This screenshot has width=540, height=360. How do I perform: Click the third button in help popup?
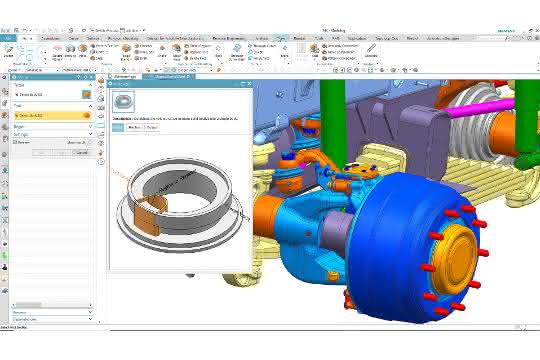[x=152, y=127]
